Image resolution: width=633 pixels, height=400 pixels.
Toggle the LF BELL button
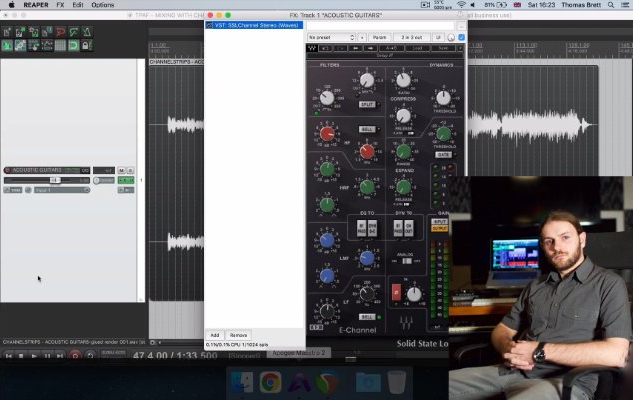coord(367,317)
